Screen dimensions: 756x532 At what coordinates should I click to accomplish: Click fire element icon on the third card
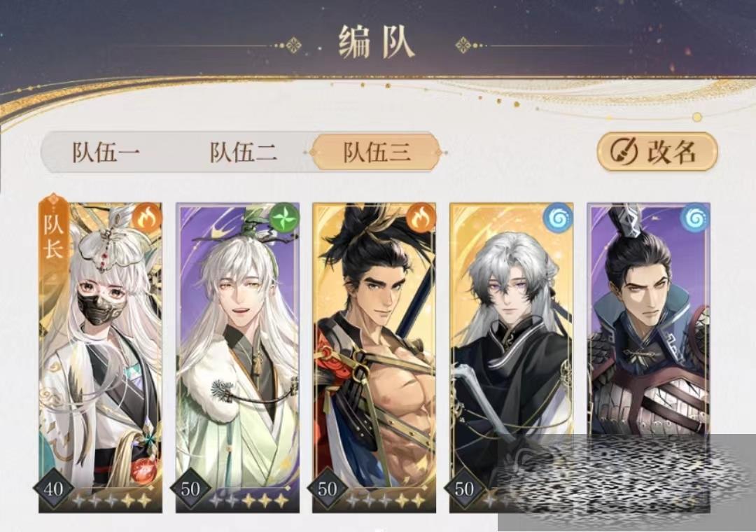pos(421,218)
